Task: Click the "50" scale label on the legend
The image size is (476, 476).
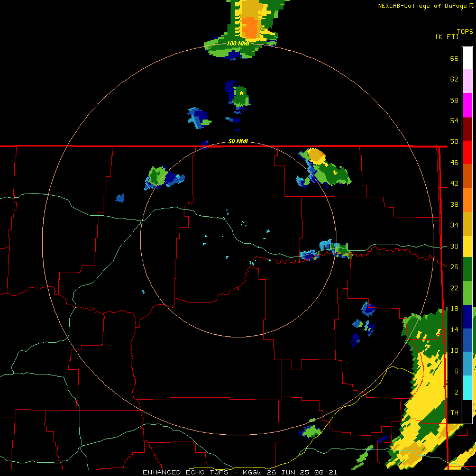Action: (454, 141)
